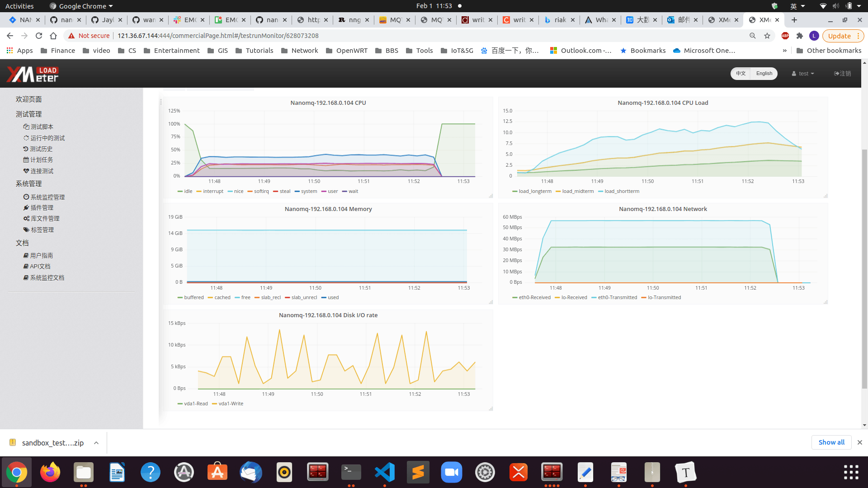This screenshot has height=488, width=868.
Task: Open 系统监控管理 sidebar entry
Action: click(47, 197)
